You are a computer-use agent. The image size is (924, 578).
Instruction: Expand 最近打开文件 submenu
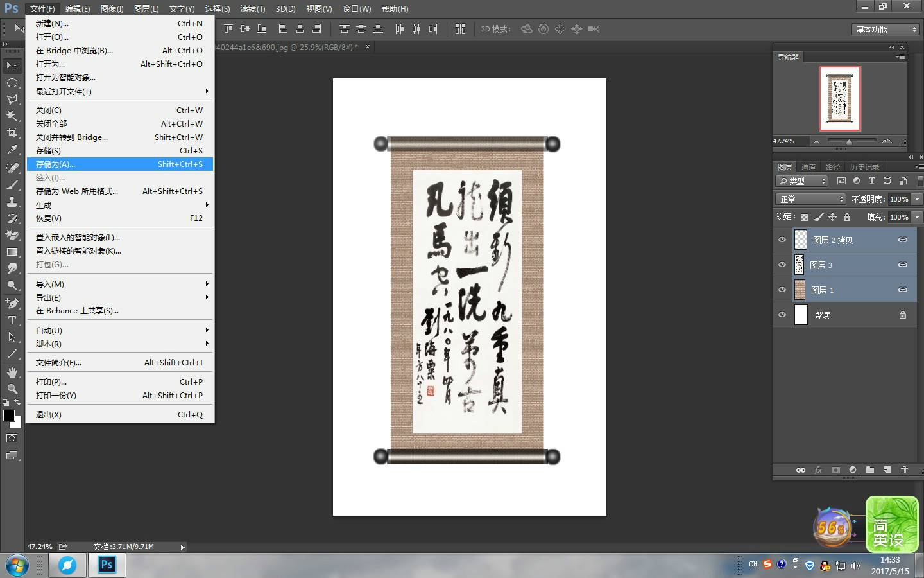click(119, 91)
